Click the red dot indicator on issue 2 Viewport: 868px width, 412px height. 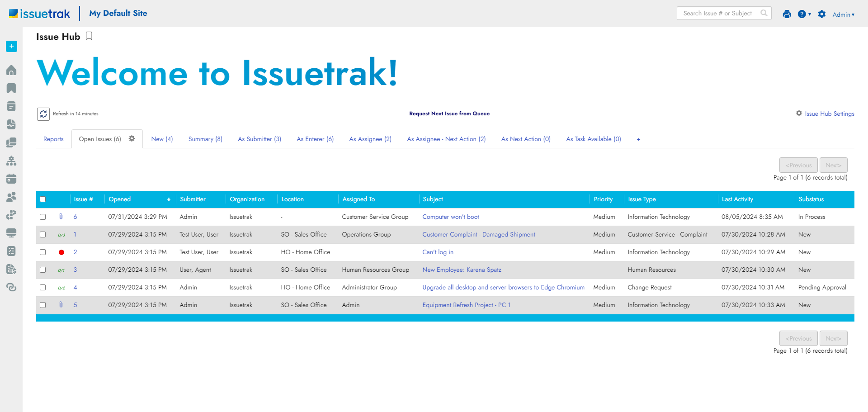pyautogui.click(x=61, y=252)
